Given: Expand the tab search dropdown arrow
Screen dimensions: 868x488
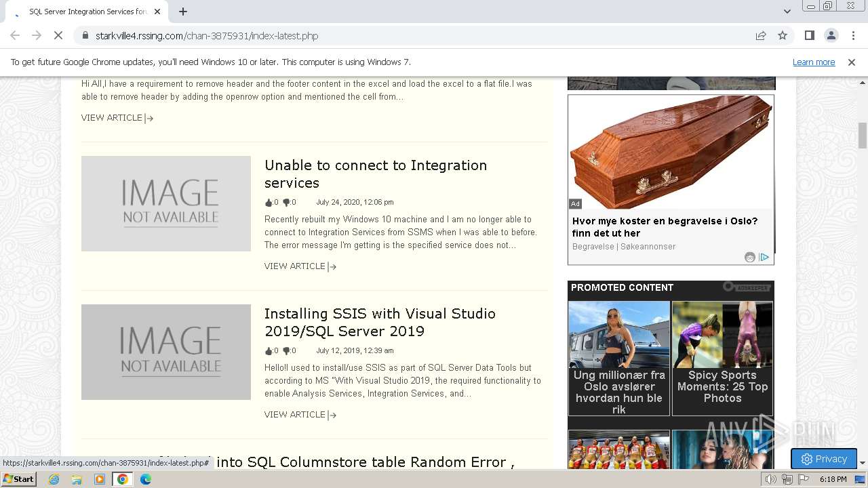Looking at the screenshot, I should [787, 12].
